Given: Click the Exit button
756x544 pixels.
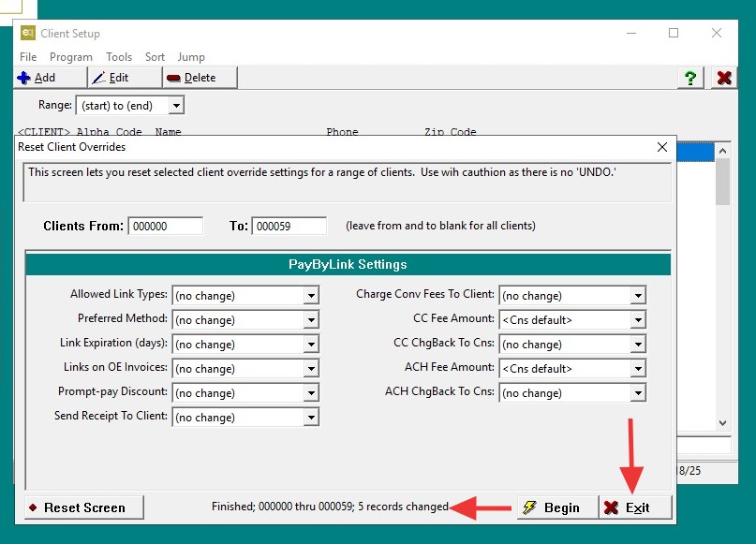Looking at the screenshot, I should click(x=635, y=507).
